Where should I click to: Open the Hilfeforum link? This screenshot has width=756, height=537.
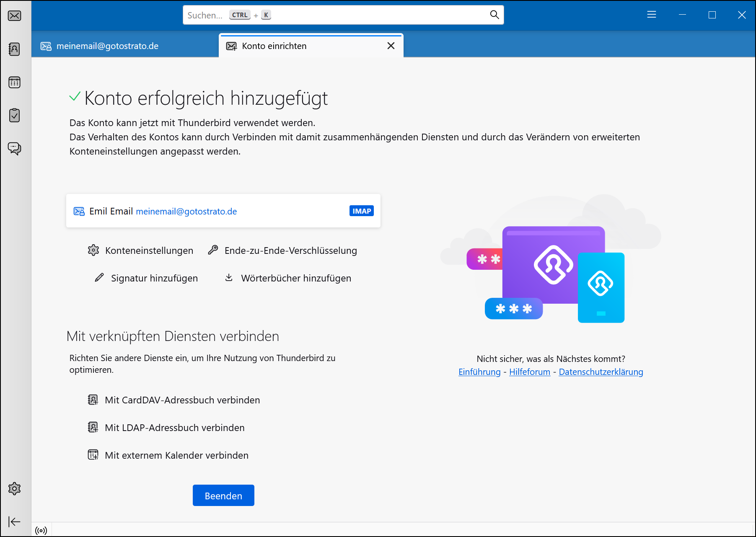coord(529,372)
